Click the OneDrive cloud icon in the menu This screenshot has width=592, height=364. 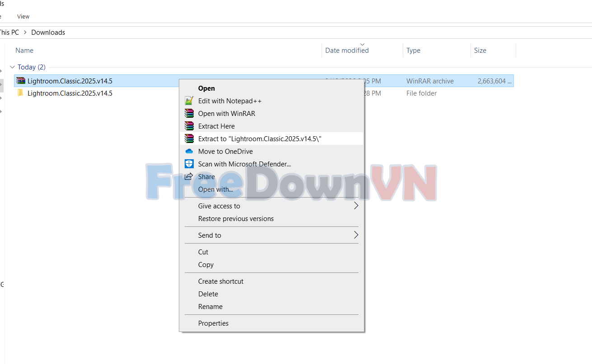[189, 151]
